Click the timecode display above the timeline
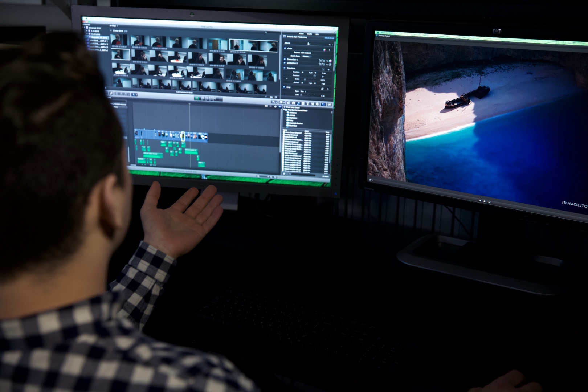Image resolution: width=588 pixels, height=392 pixels. point(208,98)
